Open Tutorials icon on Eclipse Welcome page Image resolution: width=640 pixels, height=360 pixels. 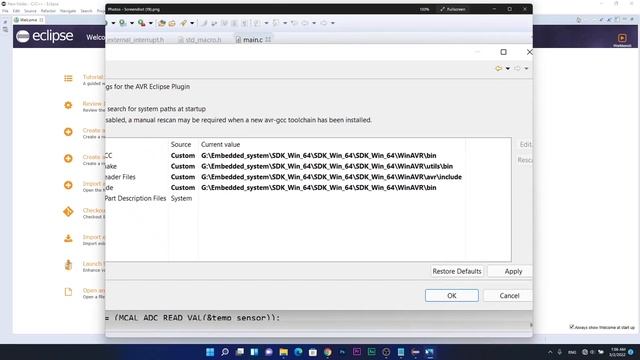(x=68, y=78)
